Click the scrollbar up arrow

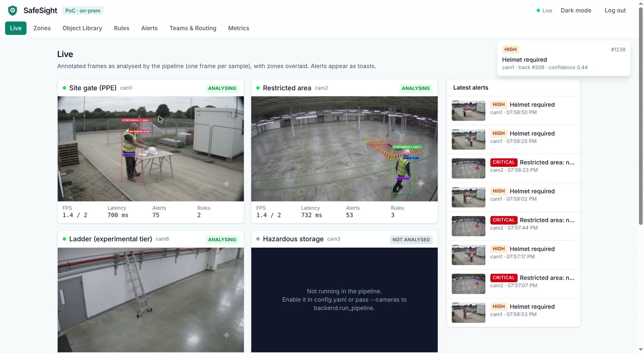click(x=641, y=3)
